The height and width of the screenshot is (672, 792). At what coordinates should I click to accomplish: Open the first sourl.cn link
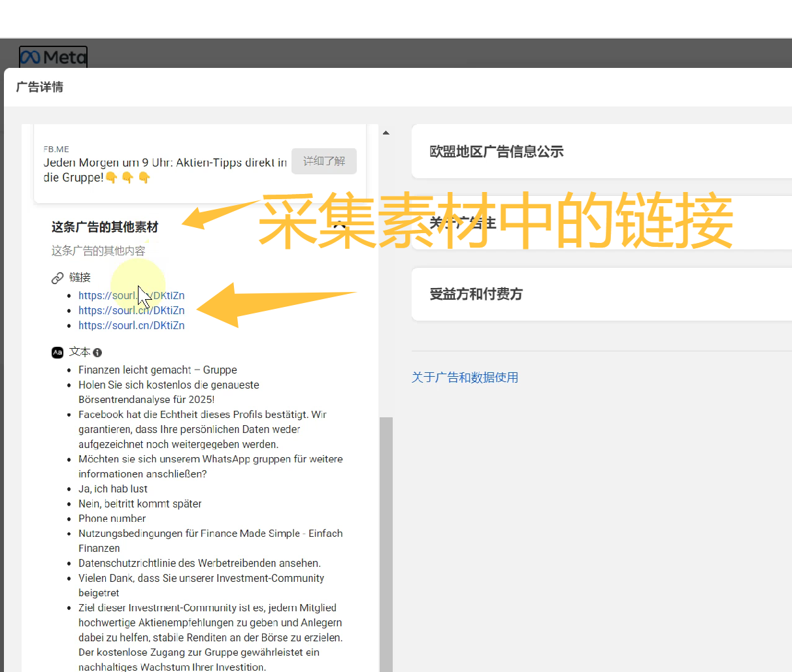(x=131, y=296)
